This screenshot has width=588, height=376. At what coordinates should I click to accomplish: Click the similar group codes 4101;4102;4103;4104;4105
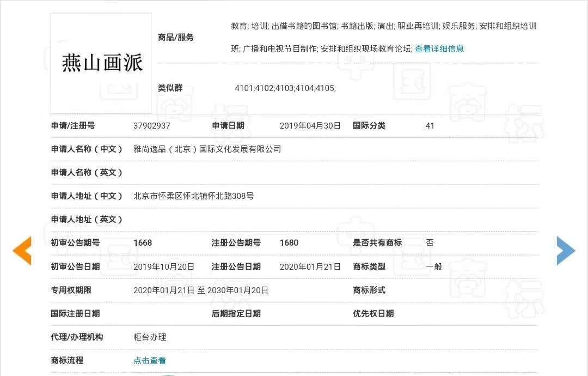285,88
